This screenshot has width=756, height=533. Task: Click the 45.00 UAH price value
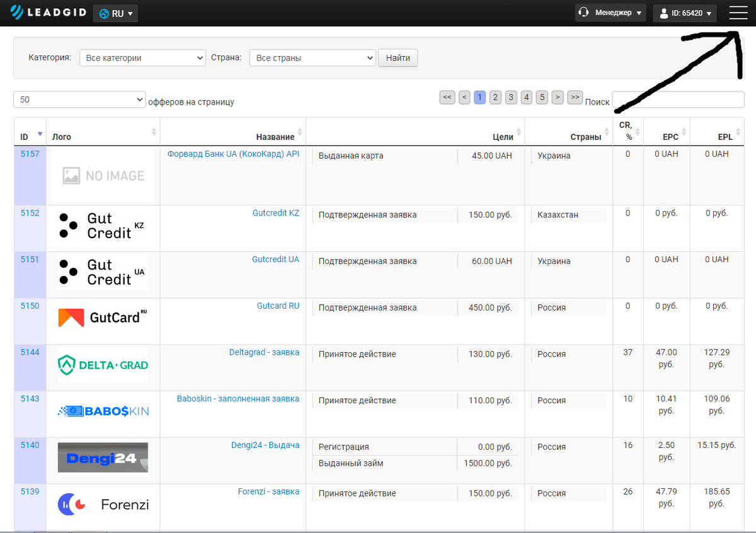pos(492,156)
